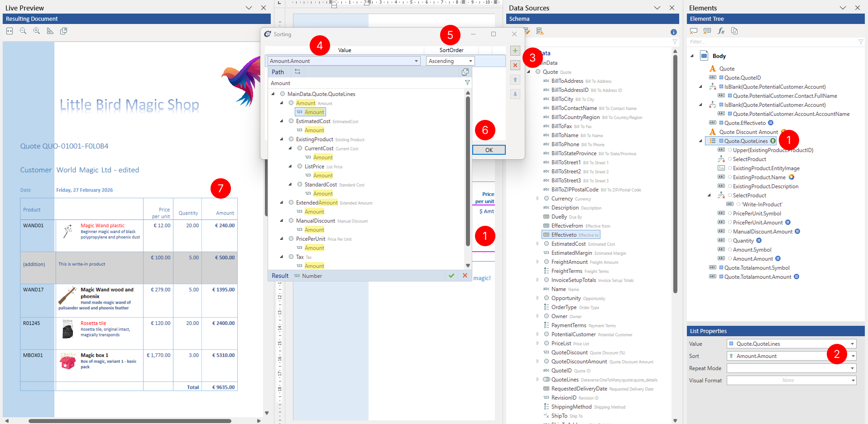The width and height of the screenshot is (868, 424).
Task: Click the Value column header in Sorting
Action: pyautogui.click(x=345, y=50)
